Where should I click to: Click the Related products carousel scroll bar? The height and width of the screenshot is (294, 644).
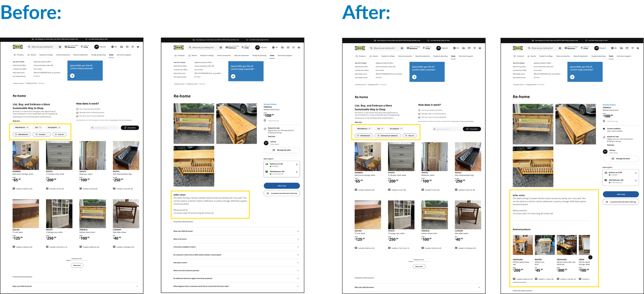click(519, 282)
